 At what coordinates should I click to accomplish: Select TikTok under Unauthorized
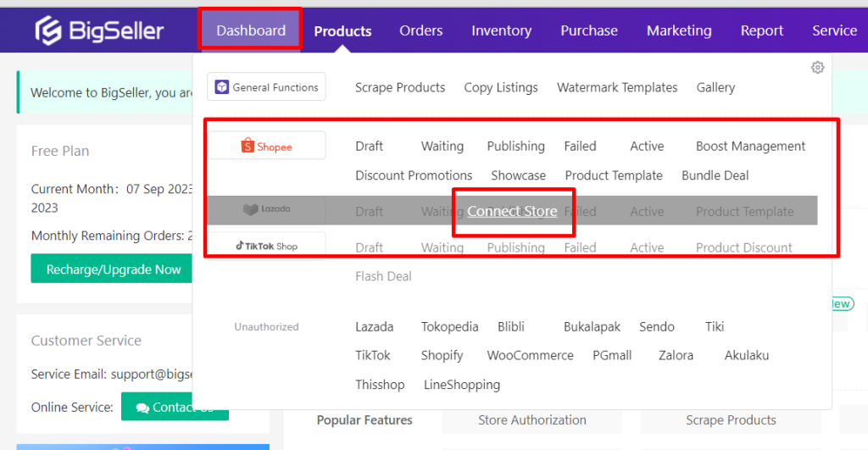tap(373, 355)
